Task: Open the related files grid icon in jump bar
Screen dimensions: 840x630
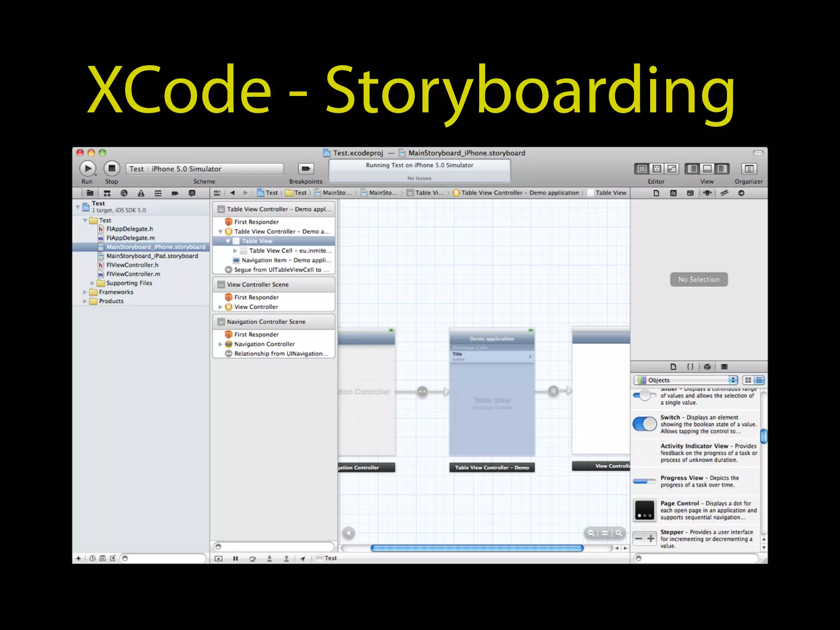Action: click(x=217, y=193)
